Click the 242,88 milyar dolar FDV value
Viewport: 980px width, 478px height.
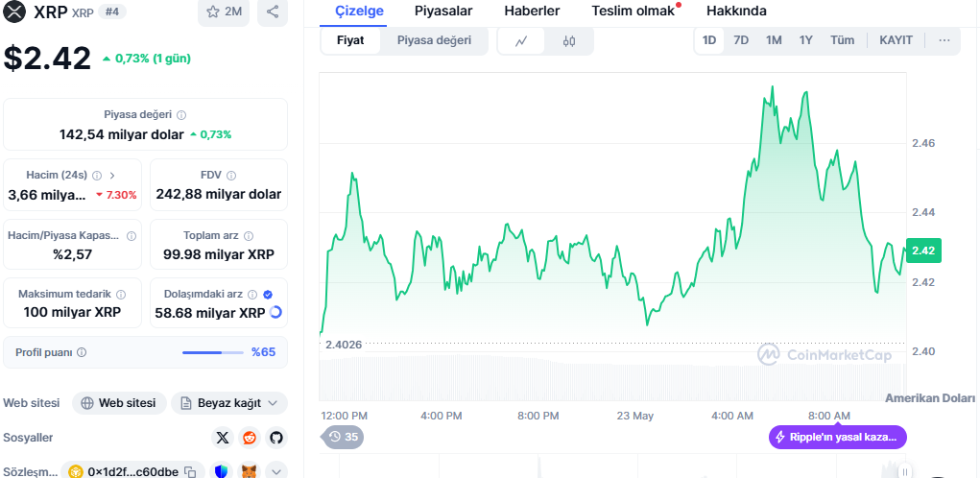point(219,194)
